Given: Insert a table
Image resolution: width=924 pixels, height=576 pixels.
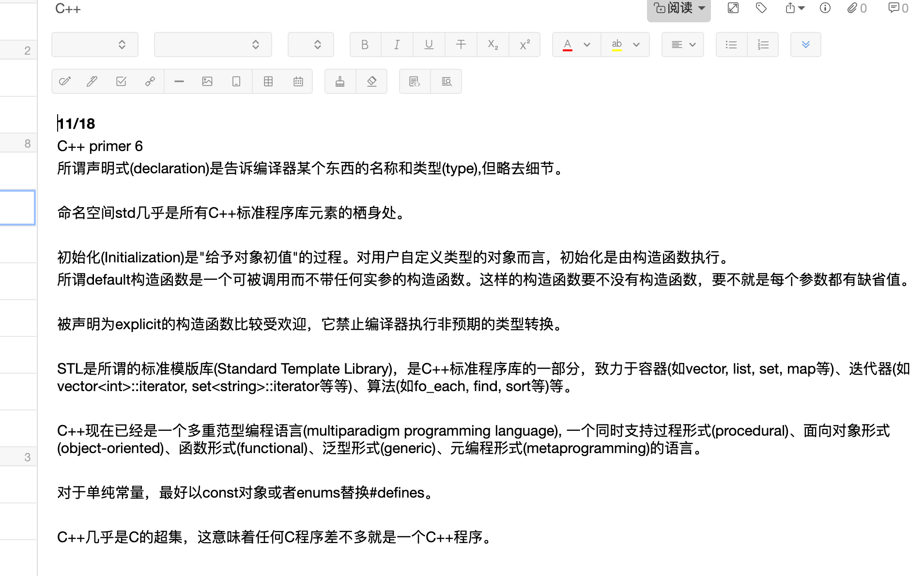Looking at the screenshot, I should tap(269, 81).
